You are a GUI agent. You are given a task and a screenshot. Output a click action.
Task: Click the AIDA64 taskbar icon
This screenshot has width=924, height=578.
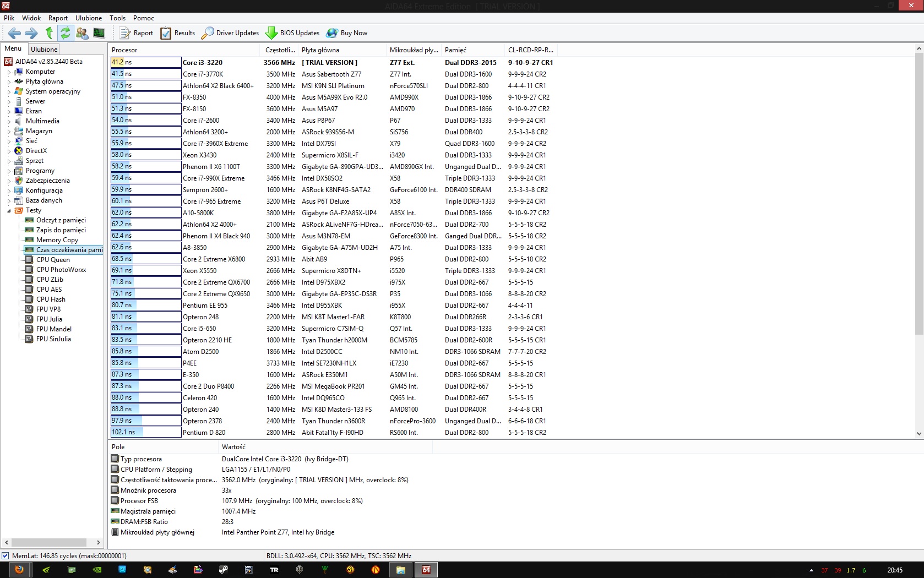[426, 570]
